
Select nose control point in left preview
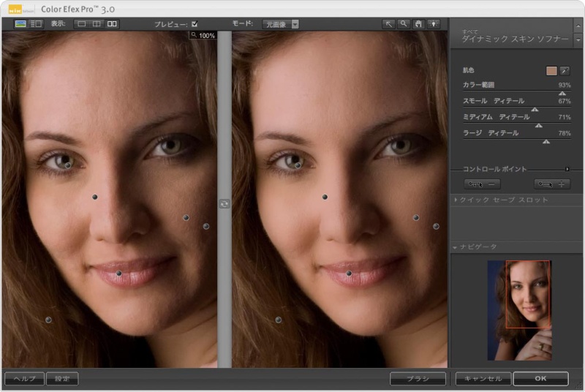[95, 197]
